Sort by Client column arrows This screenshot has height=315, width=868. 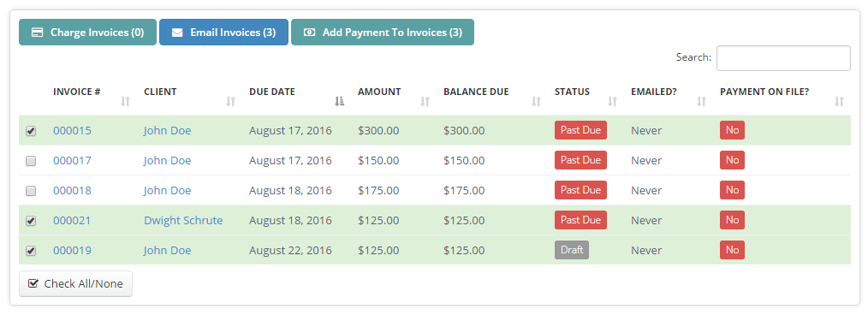(x=231, y=101)
